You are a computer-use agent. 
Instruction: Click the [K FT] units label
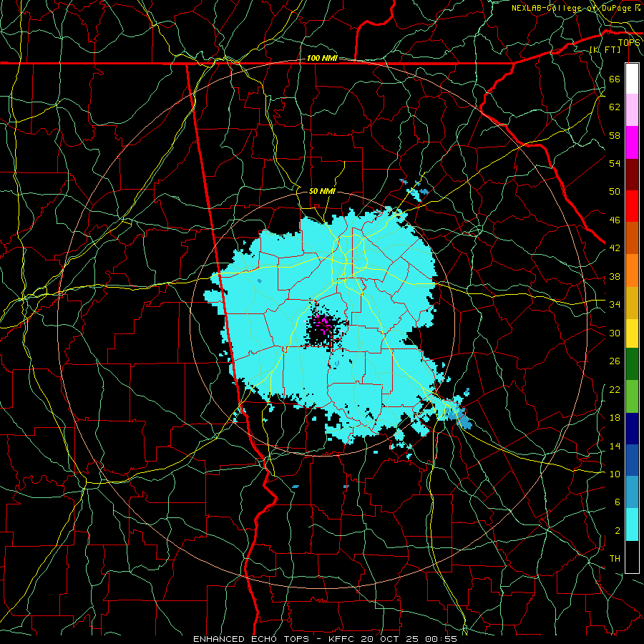605,49
